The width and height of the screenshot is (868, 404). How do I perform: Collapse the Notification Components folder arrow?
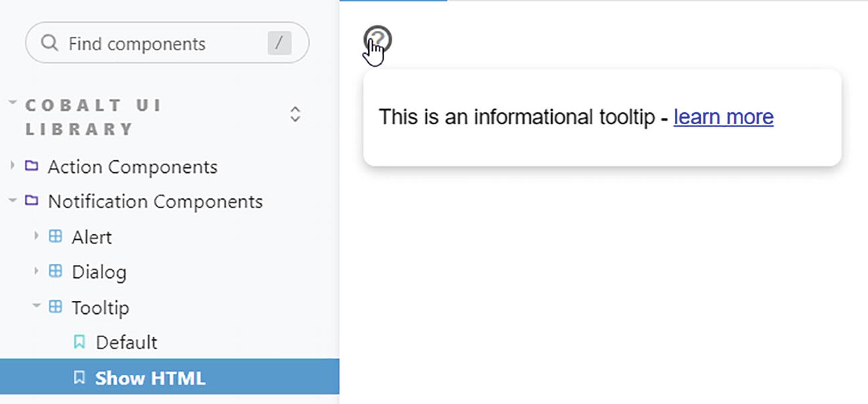click(x=12, y=200)
